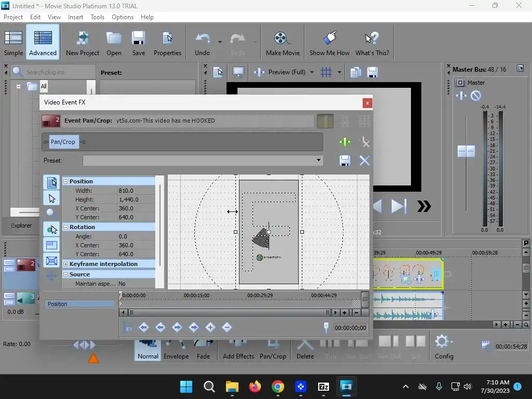Image resolution: width=532 pixels, height=399 pixels.
Task: Close the Video Event FX dialog
Action: 367,103
